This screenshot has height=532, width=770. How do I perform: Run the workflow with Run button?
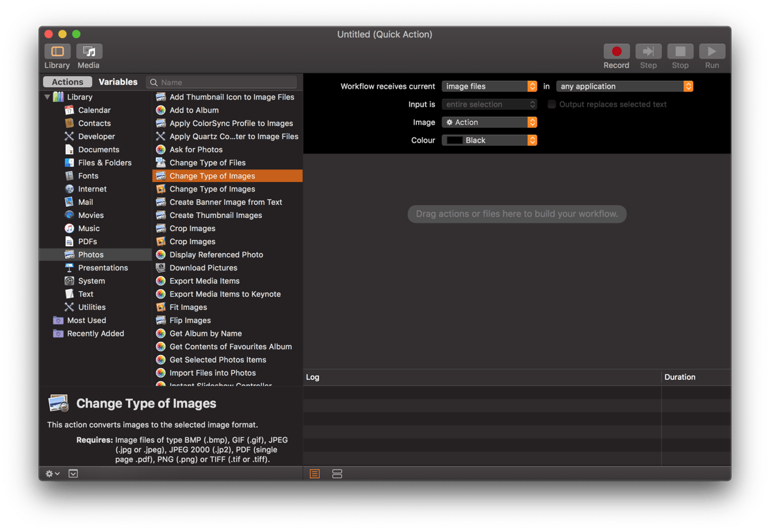coord(712,51)
